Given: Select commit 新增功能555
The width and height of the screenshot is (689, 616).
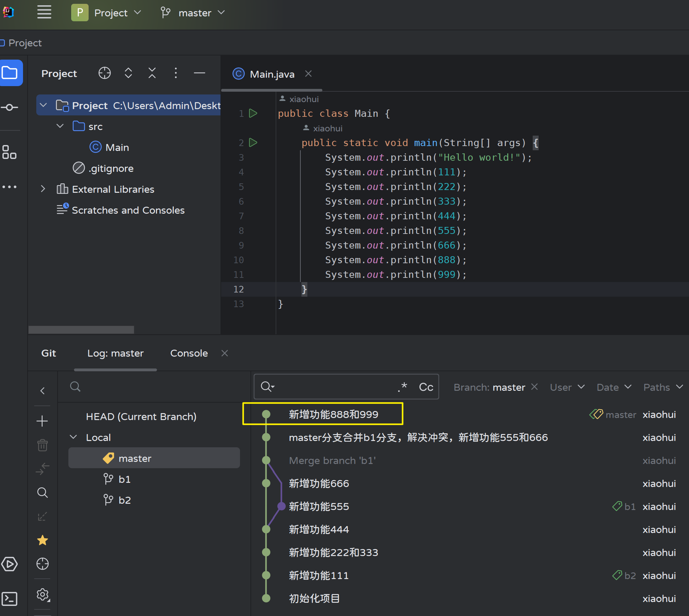Looking at the screenshot, I should coord(319,507).
